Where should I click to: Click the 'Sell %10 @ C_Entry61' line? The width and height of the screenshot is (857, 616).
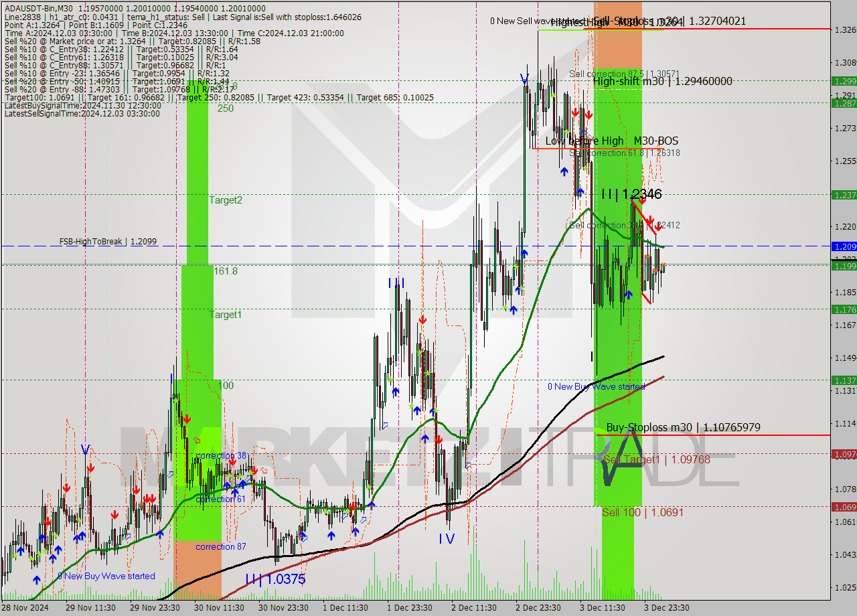[x=121, y=57]
